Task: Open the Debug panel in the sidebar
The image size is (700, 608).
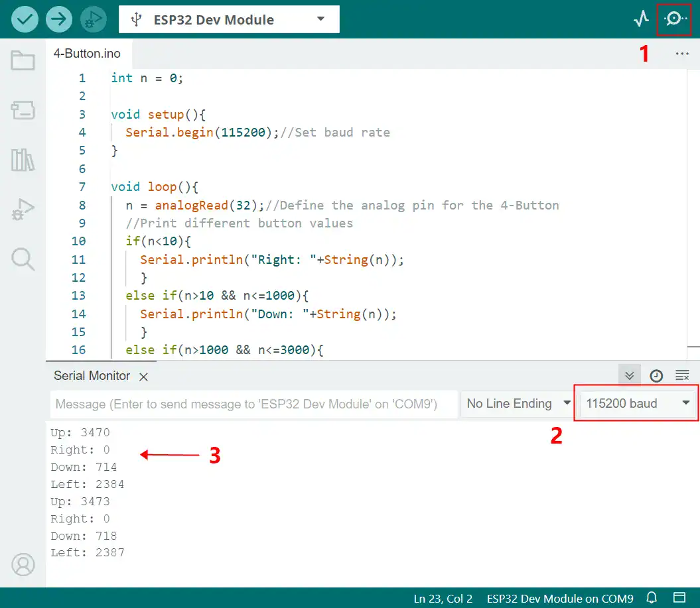Action: point(23,209)
